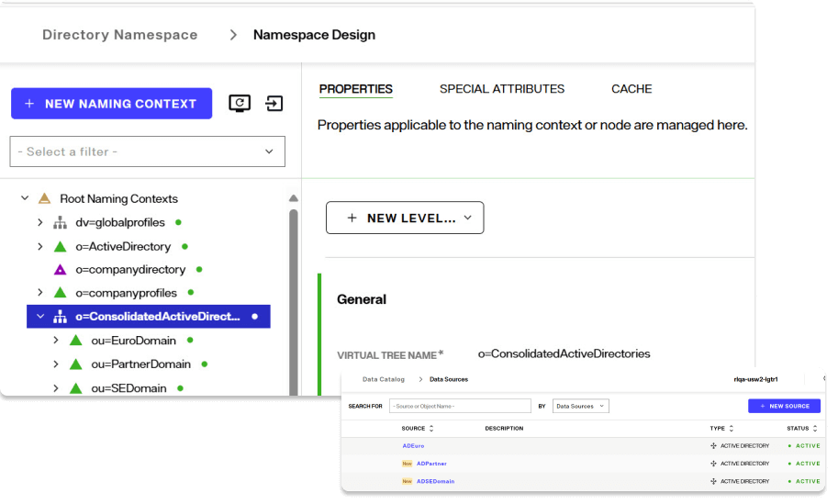838x504 pixels.
Task: Click the New badge beside ADPartner
Action: pyautogui.click(x=408, y=464)
